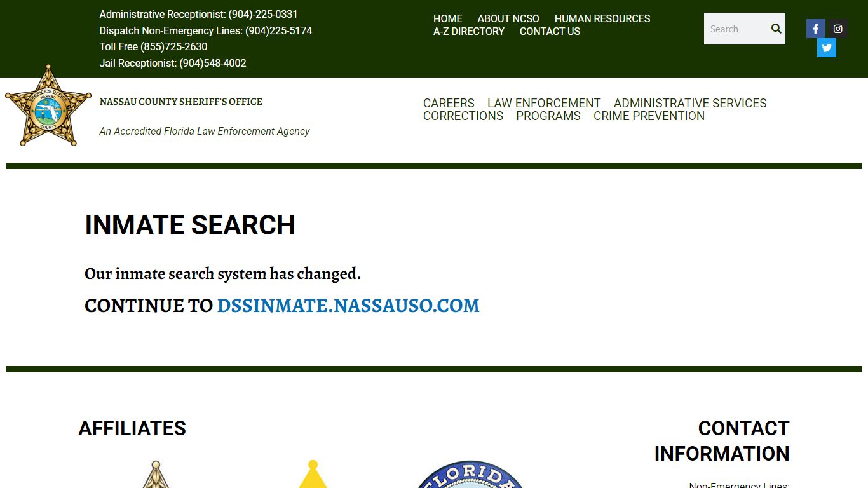Open PROGRAMS menu
This screenshot has width=868, height=488.
[548, 116]
